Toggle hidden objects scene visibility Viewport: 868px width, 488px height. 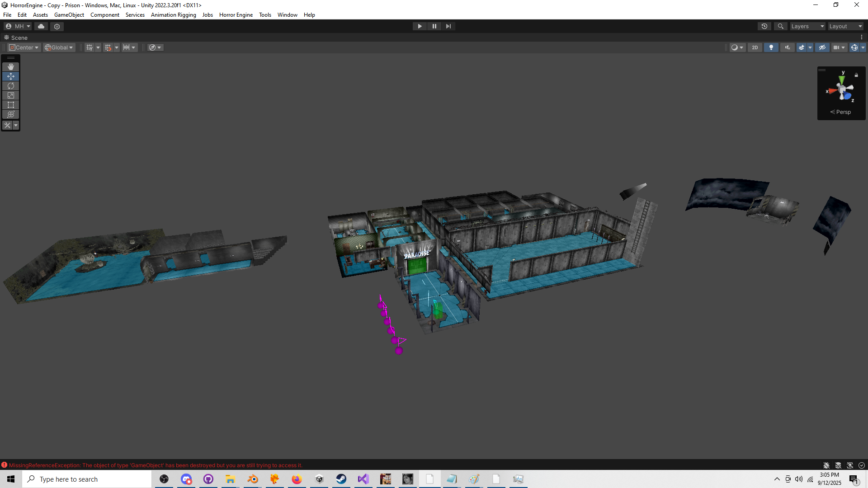pos(822,47)
